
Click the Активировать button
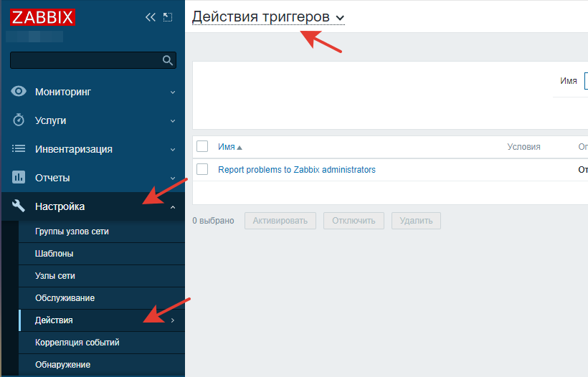tap(280, 221)
